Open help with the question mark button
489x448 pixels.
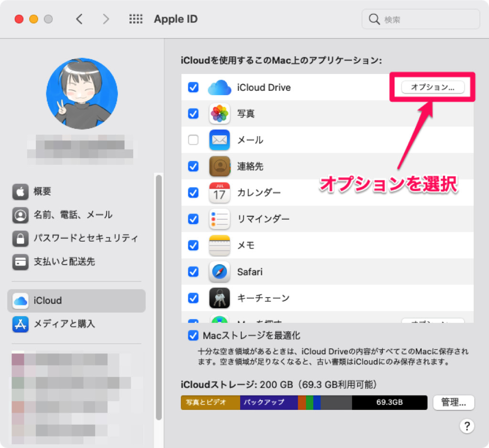tap(467, 426)
